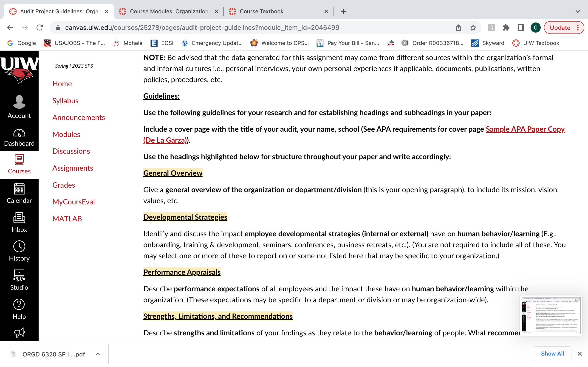588x367 pixels.
Task: Open the Sample APA Paper Copy link
Action: pyautogui.click(x=525, y=129)
